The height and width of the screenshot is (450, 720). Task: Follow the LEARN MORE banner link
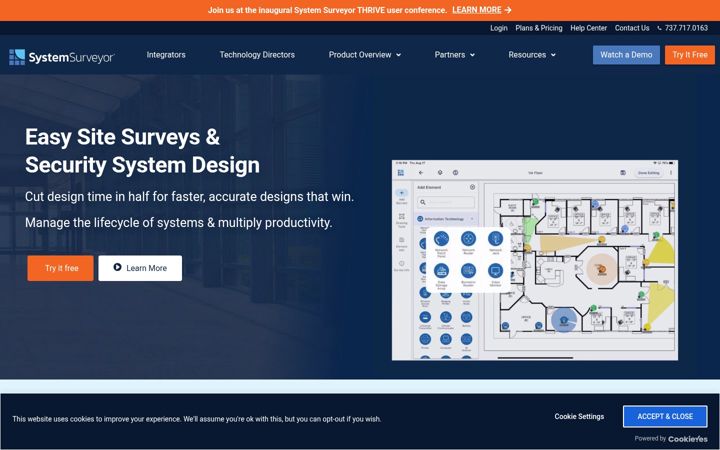[x=477, y=10]
